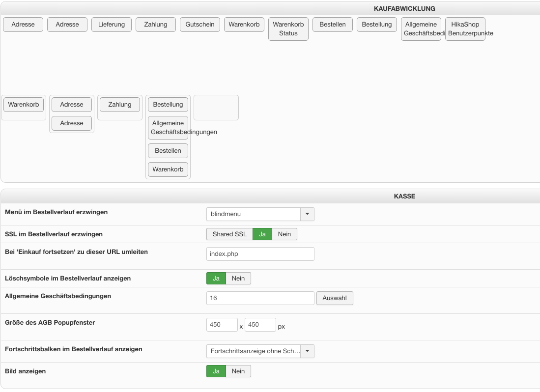
Task: Set Löschsymbole anzeigen to Nein
Action: (x=238, y=279)
